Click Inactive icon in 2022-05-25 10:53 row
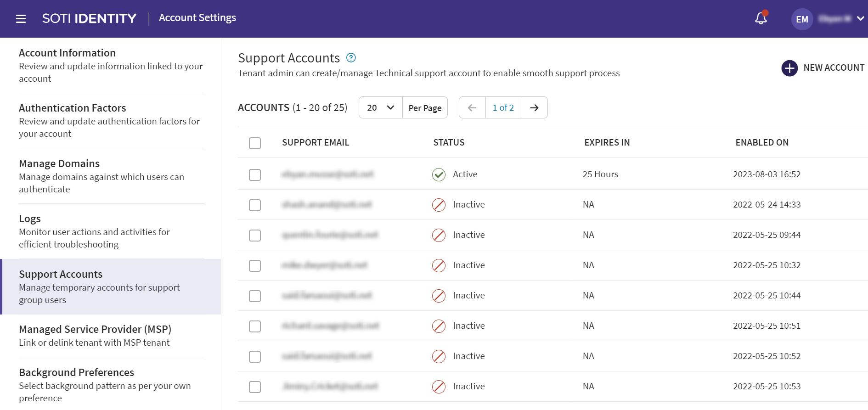The image size is (868, 410). pyautogui.click(x=439, y=387)
